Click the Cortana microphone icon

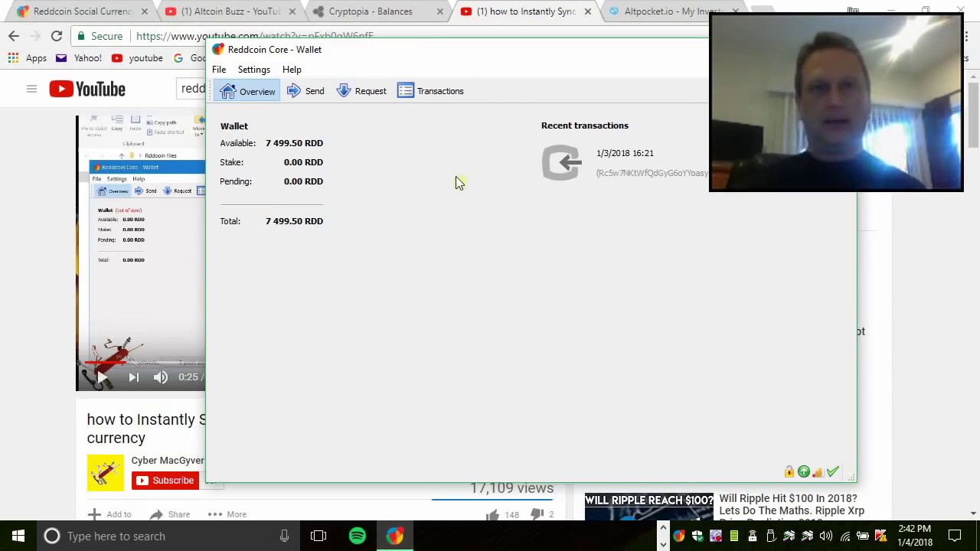point(284,536)
